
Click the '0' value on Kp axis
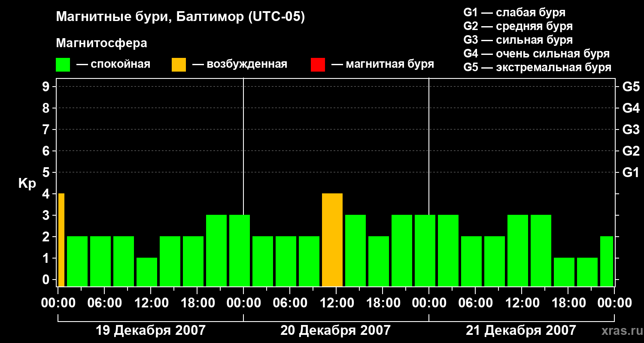46,280
